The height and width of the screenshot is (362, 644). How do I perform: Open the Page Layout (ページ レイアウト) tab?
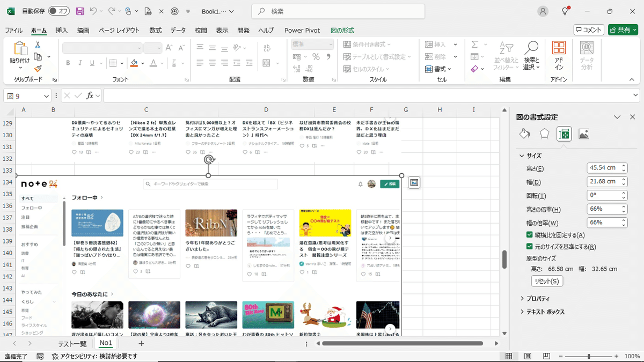coord(119,30)
